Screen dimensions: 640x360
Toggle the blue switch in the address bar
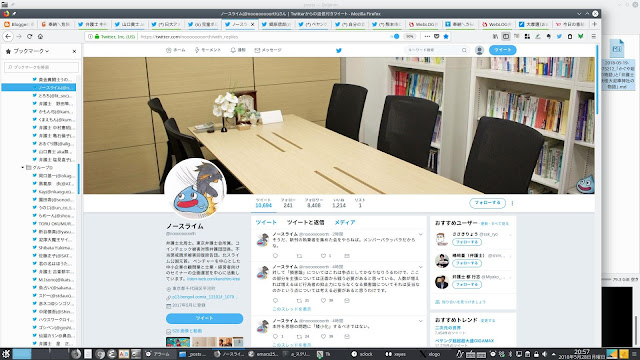[x=395, y=36]
